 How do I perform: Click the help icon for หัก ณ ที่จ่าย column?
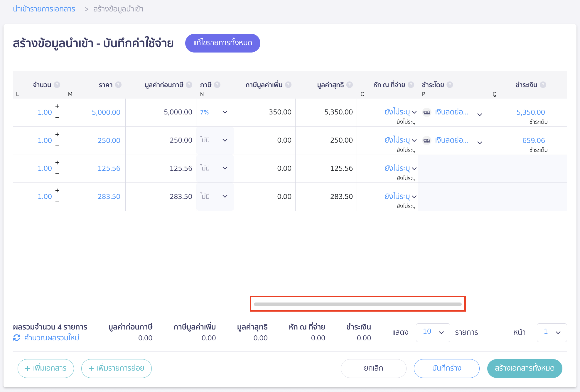(411, 85)
